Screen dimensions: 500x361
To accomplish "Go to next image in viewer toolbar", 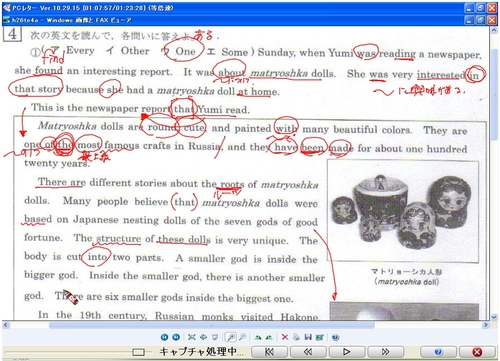I will tap(176, 337).
